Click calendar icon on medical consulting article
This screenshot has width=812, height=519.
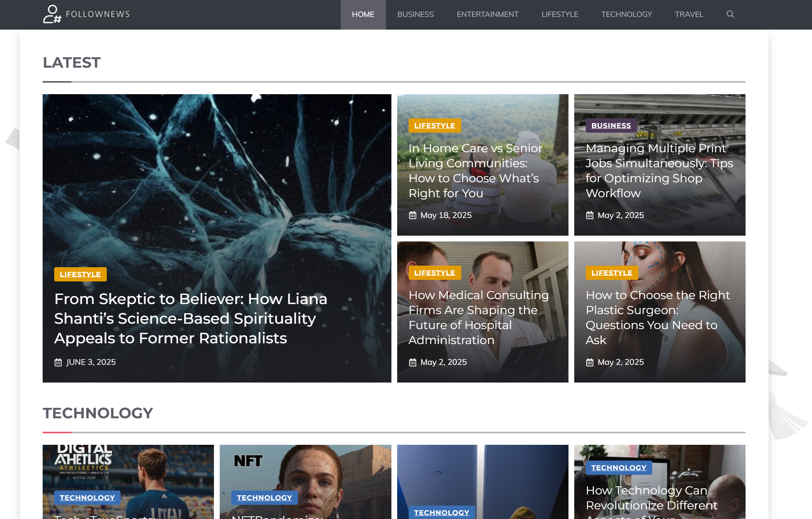[x=413, y=362]
